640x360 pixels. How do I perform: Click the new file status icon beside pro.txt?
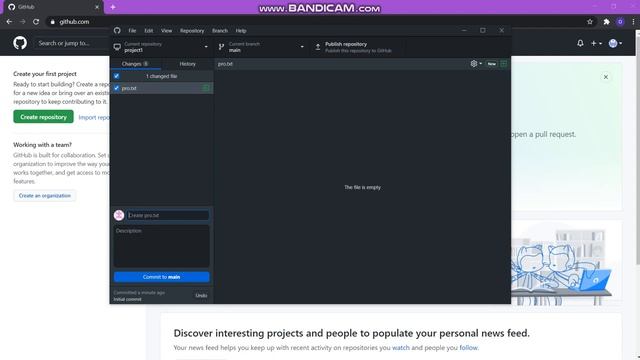(206, 88)
